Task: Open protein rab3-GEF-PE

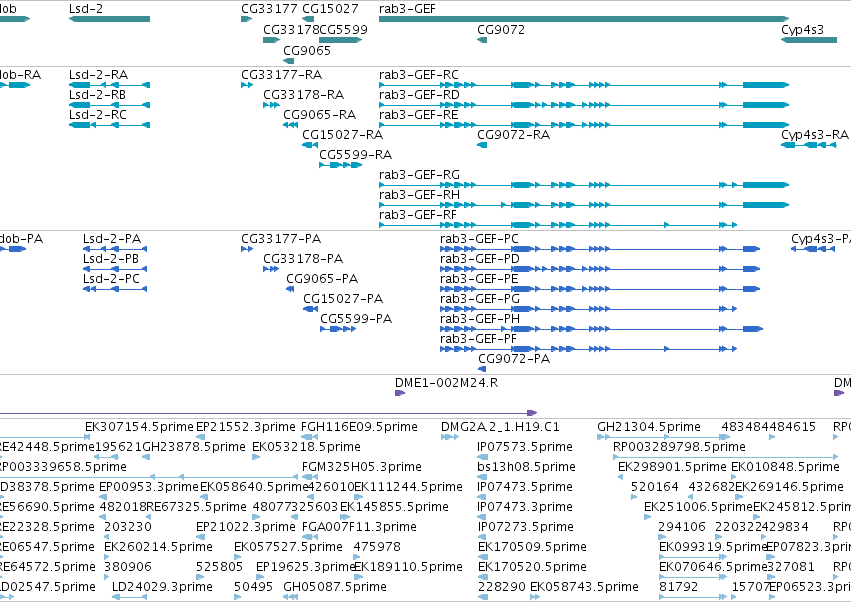Action: pyautogui.click(x=479, y=279)
